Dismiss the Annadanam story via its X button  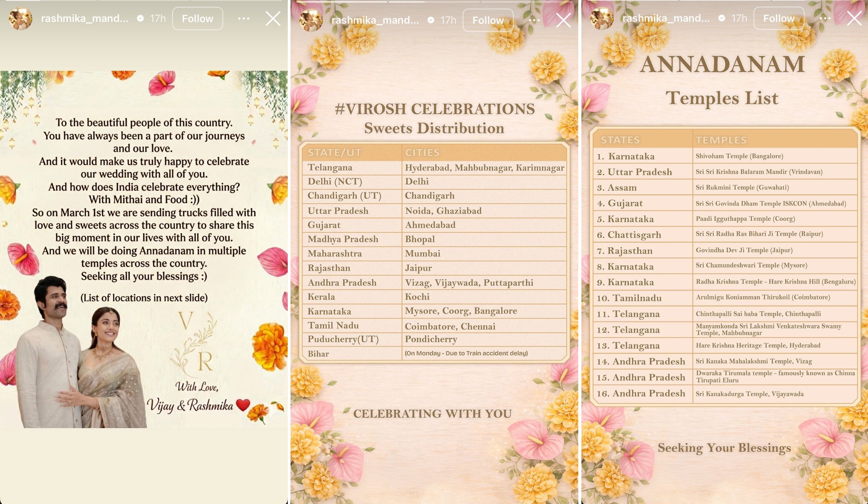pyautogui.click(x=854, y=18)
